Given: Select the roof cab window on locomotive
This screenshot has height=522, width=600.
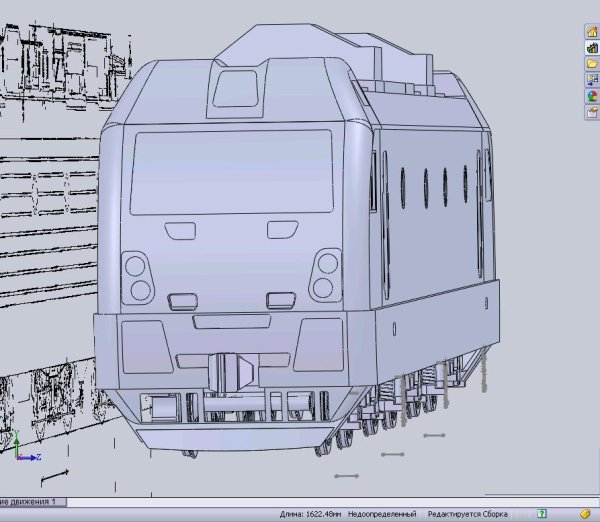Looking at the screenshot, I should tap(235, 88).
